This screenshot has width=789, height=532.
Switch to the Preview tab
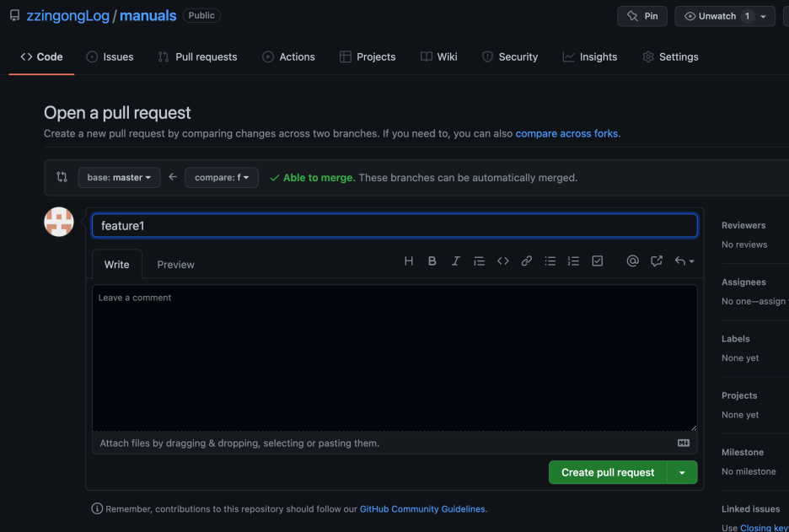(175, 264)
